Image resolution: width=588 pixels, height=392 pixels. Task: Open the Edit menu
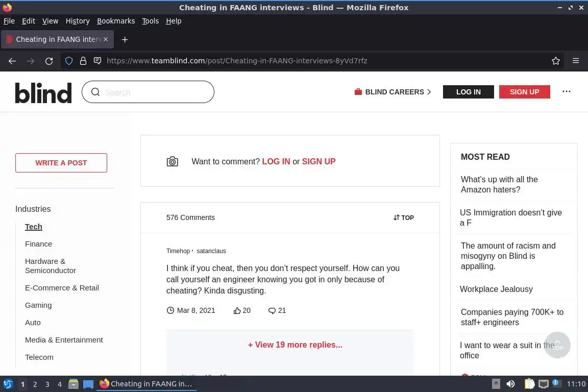29,21
